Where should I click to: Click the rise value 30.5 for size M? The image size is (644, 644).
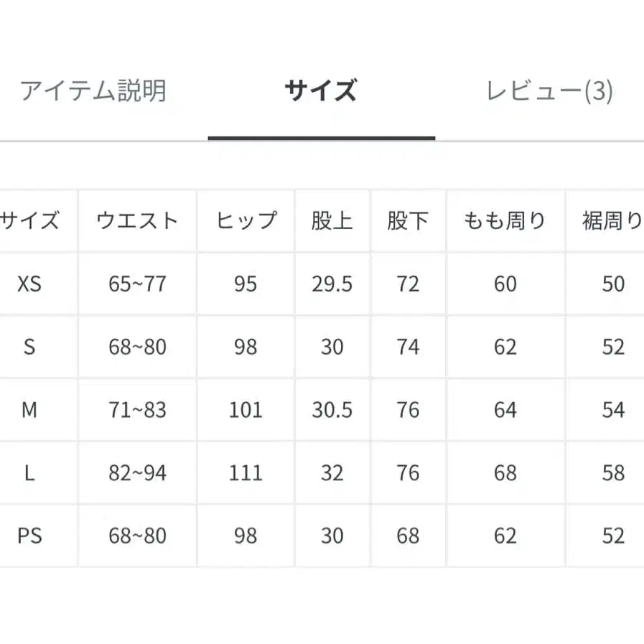pyautogui.click(x=331, y=410)
